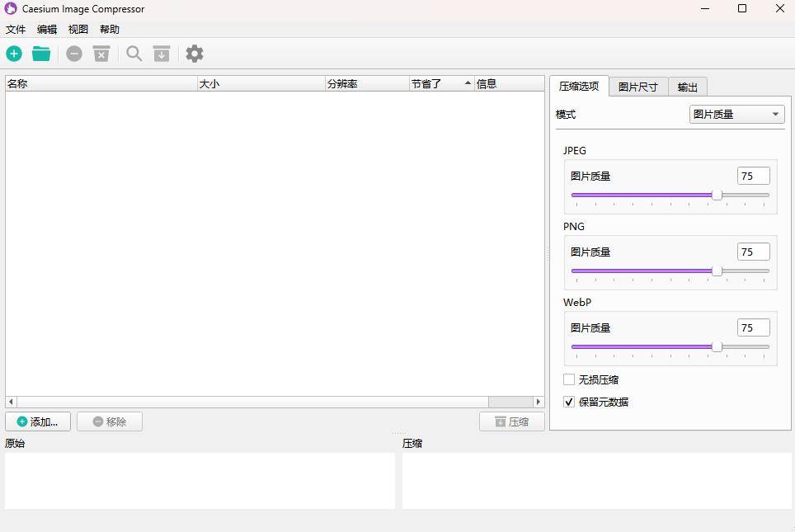Viewport: 795px width, 532px height.
Task: Click the 信息 column header
Action: tap(510, 83)
